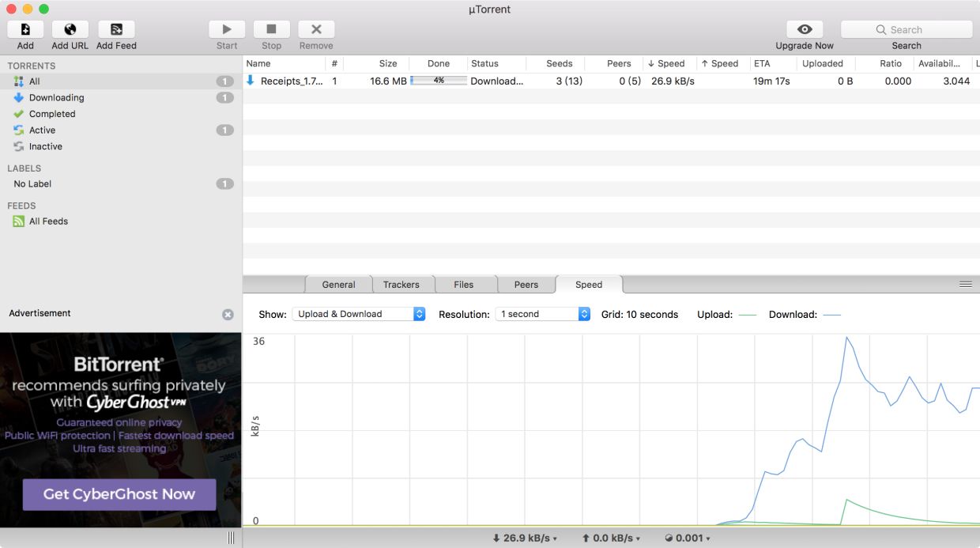Click the 19m 17s ETA value
This screenshot has height=548, width=980.
tap(771, 81)
